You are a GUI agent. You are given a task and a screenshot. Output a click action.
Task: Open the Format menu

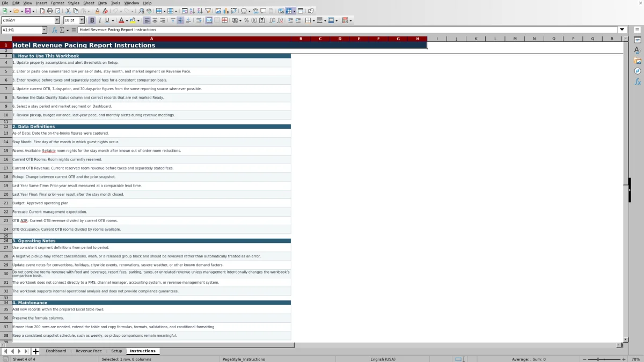point(57,3)
